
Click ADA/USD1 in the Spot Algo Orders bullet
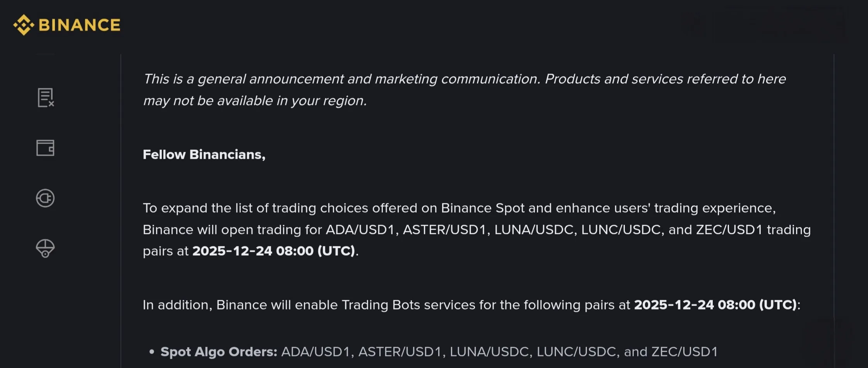click(315, 352)
